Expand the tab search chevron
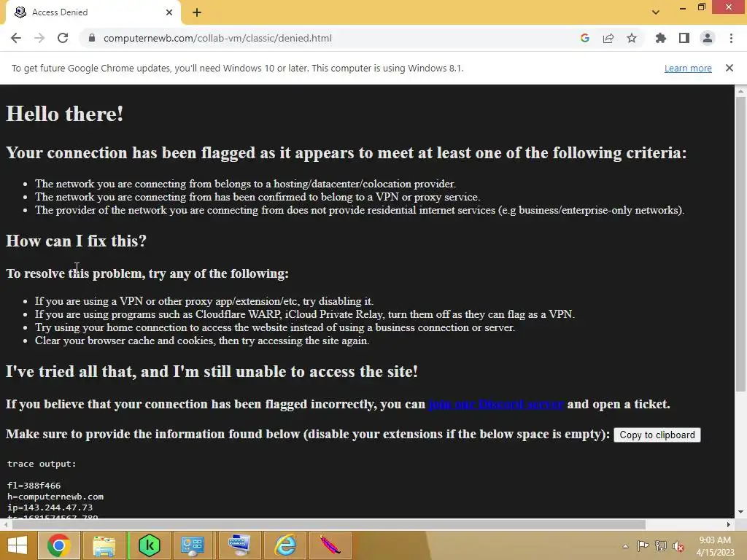Image resolution: width=747 pixels, height=560 pixels. coord(656,12)
